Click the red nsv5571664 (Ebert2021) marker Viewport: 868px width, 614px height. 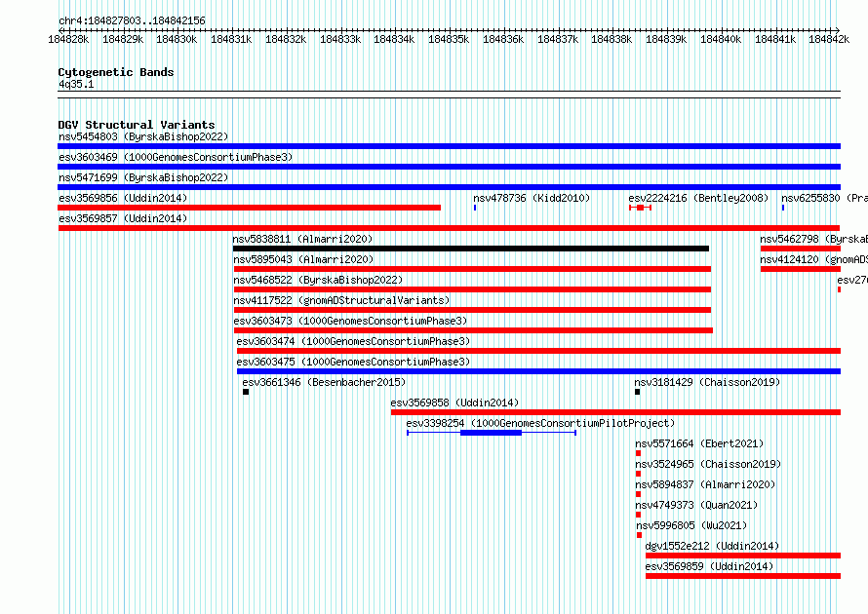[x=638, y=453]
